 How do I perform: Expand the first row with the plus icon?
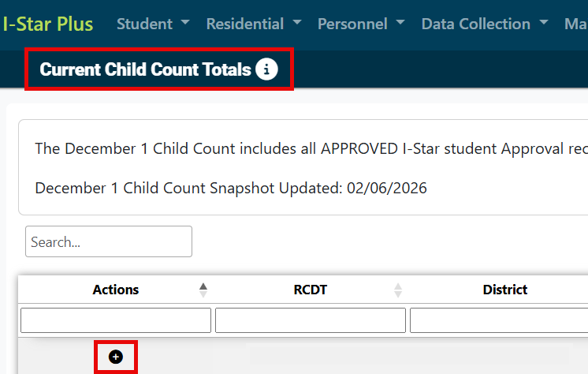[116, 357]
